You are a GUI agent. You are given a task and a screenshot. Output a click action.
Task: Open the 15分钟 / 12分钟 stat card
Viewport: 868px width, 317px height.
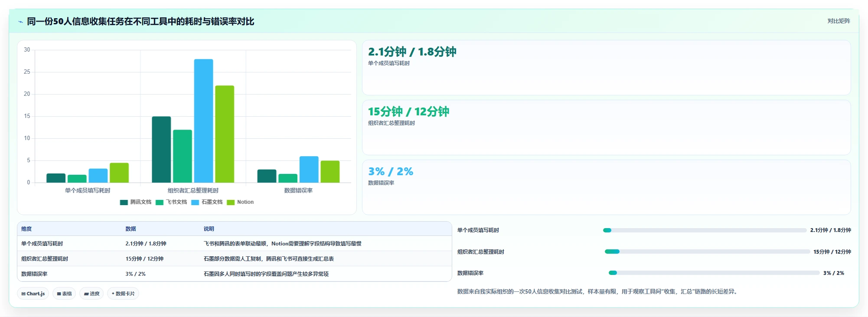606,127
